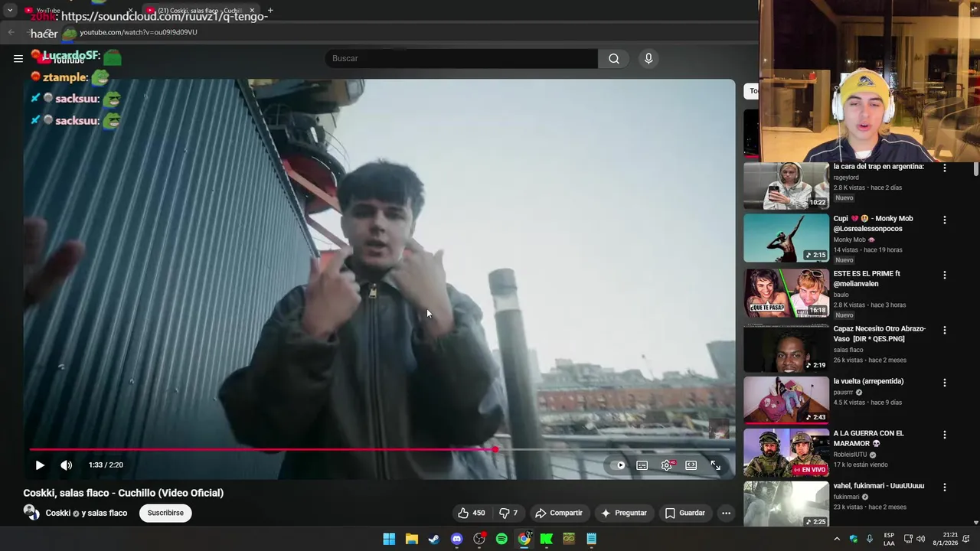The image size is (980, 551).
Task: Open File Explorer from taskbar
Action: click(x=411, y=539)
